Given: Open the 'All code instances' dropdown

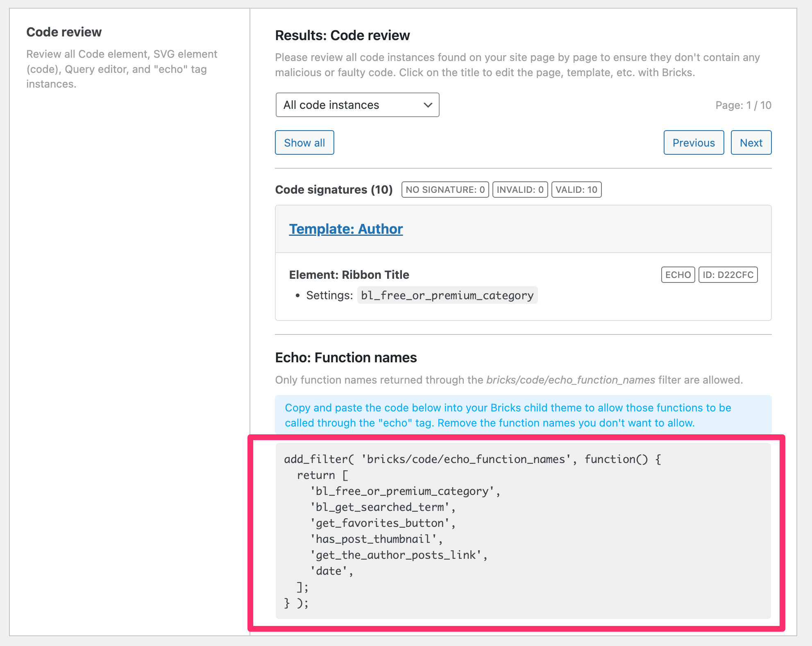Looking at the screenshot, I should click(357, 105).
